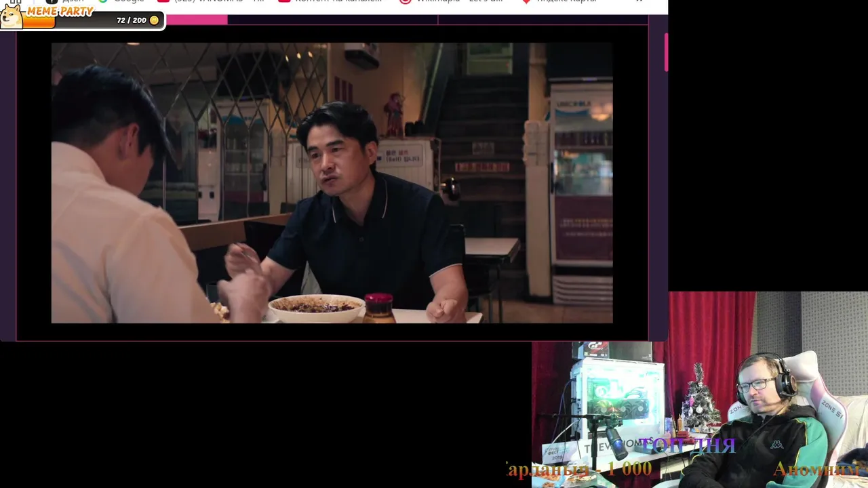Click the orange Meme Party progress bar
Image resolution: width=868 pixels, height=488 pixels.
(39, 22)
